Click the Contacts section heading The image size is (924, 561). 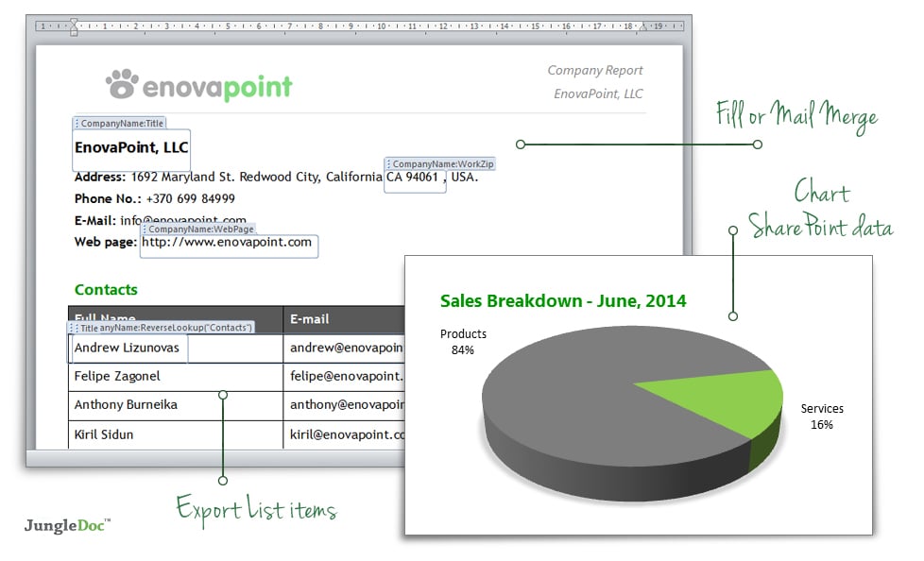[x=106, y=290]
